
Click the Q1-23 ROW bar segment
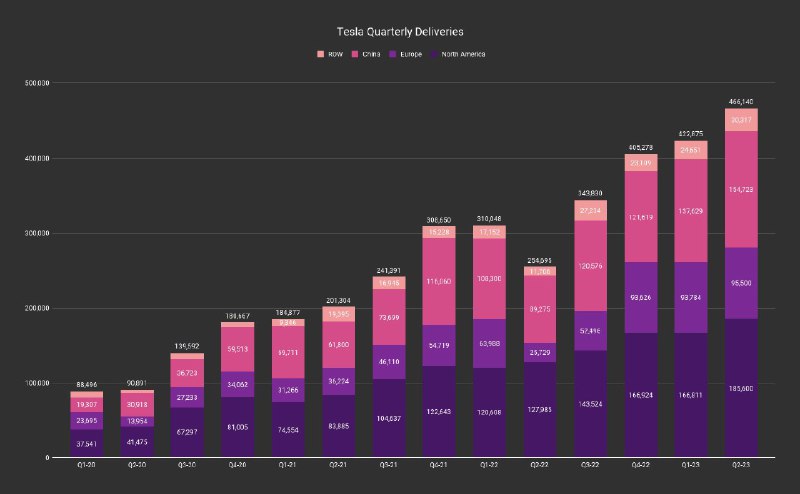pyautogui.click(x=691, y=150)
